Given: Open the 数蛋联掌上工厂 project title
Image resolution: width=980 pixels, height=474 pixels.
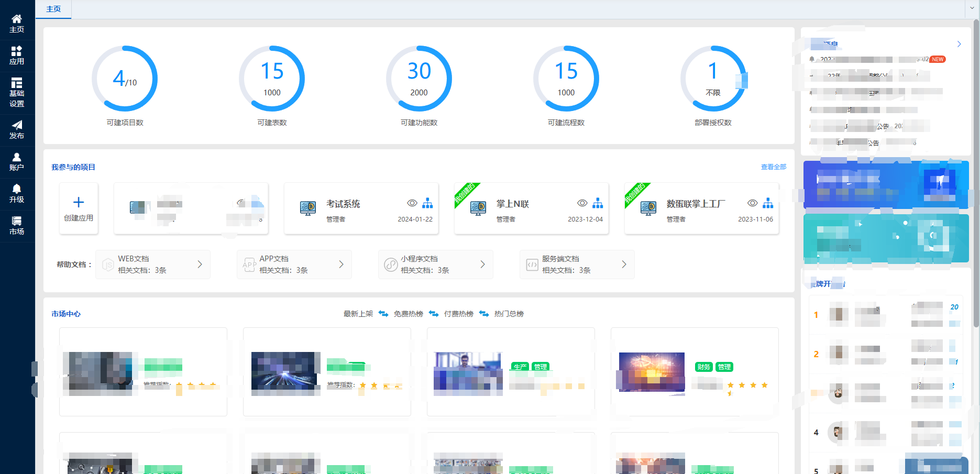Looking at the screenshot, I should click(696, 204).
